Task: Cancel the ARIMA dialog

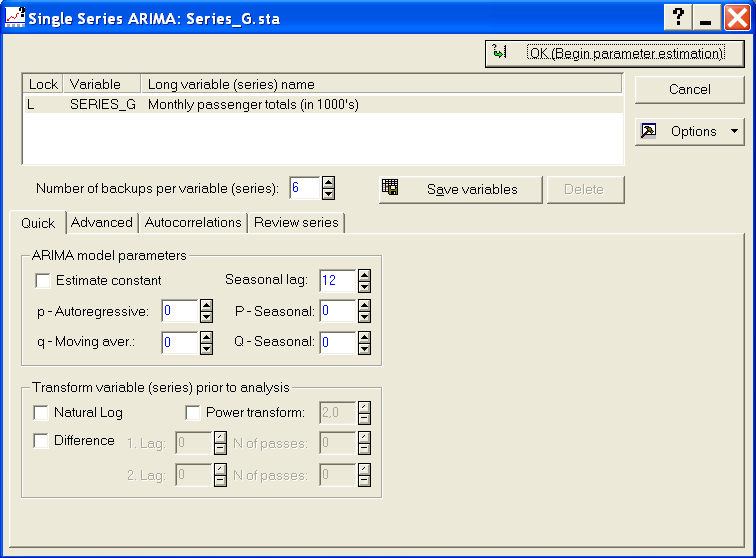Action: coord(689,90)
